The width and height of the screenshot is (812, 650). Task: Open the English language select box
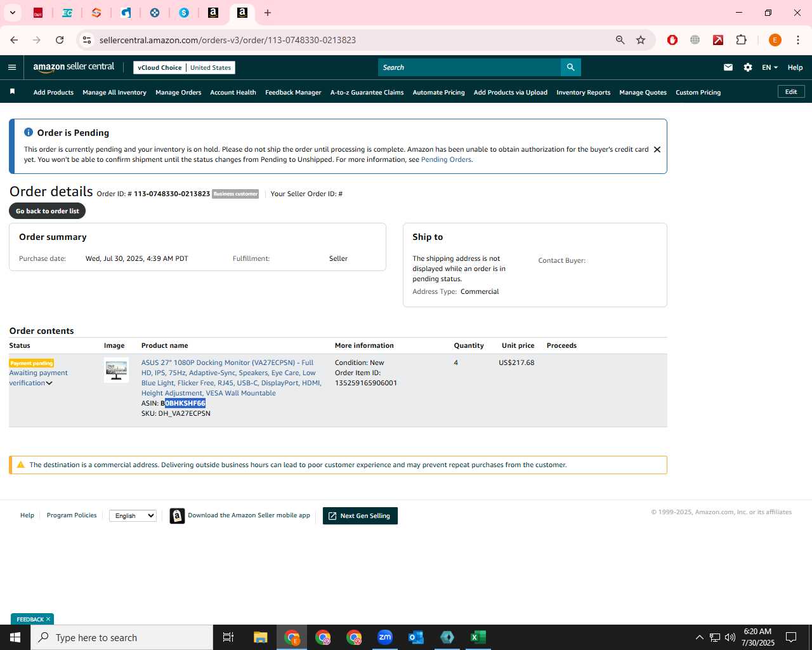click(133, 515)
